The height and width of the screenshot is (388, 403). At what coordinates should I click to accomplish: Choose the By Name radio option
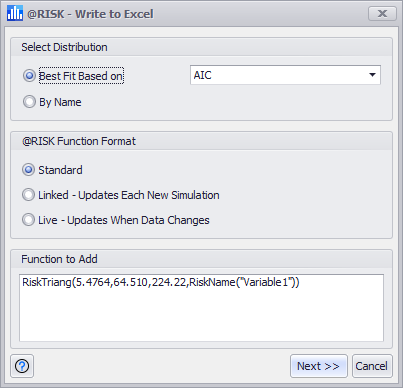point(29,102)
